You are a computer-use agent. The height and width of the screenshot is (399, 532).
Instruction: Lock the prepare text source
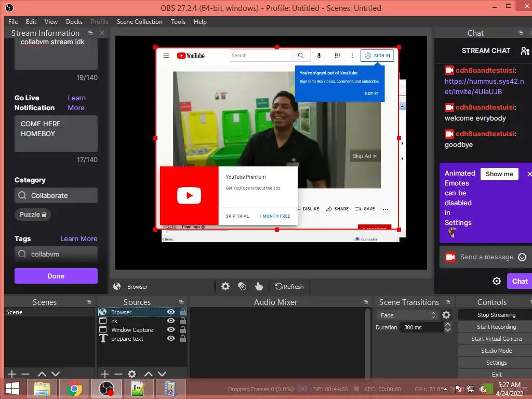click(x=182, y=338)
